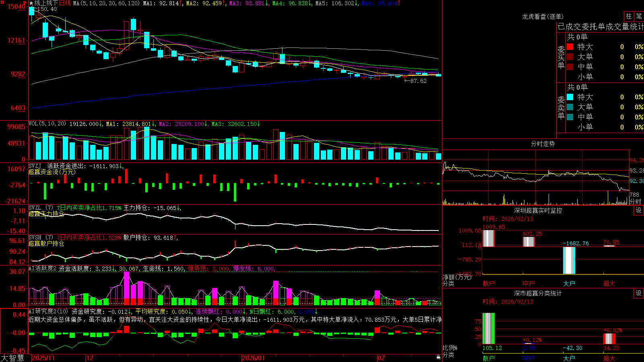Click 7日内买卖净占比1.715% label

pos(89,208)
